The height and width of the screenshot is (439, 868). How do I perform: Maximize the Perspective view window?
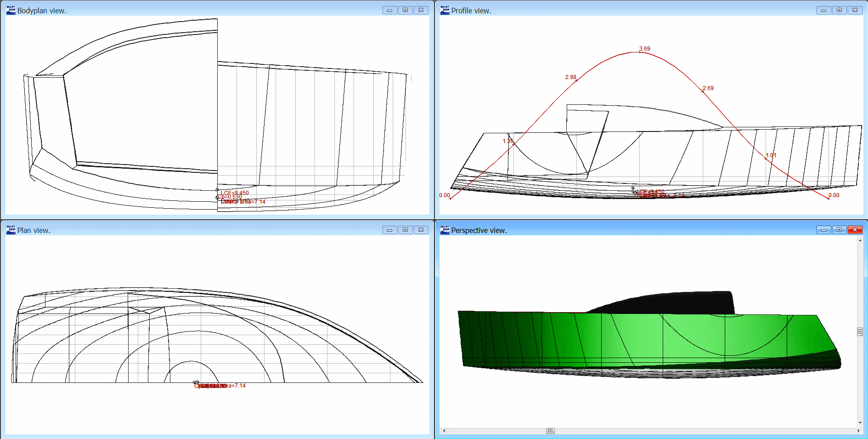click(839, 230)
